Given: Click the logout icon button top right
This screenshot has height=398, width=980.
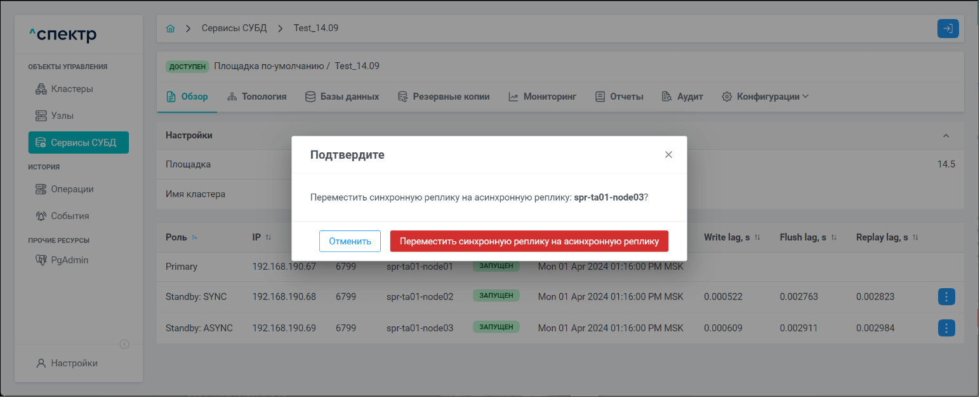Looking at the screenshot, I should 948,29.
